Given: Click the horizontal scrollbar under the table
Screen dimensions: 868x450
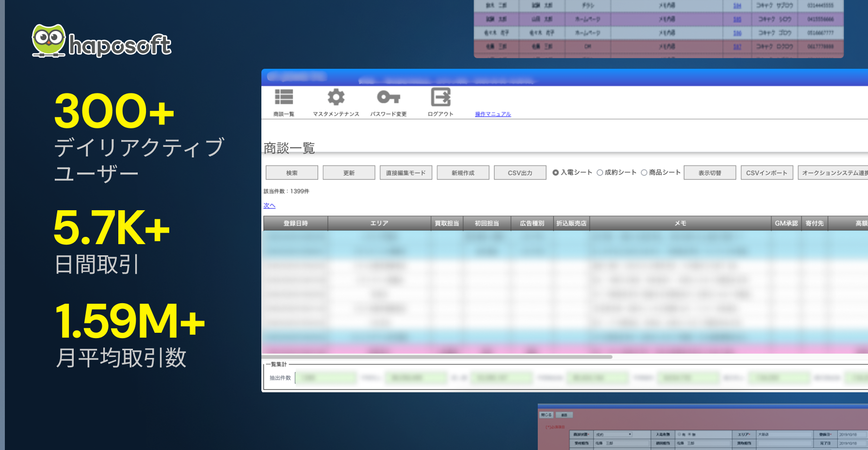Looking at the screenshot, I should tap(437, 357).
